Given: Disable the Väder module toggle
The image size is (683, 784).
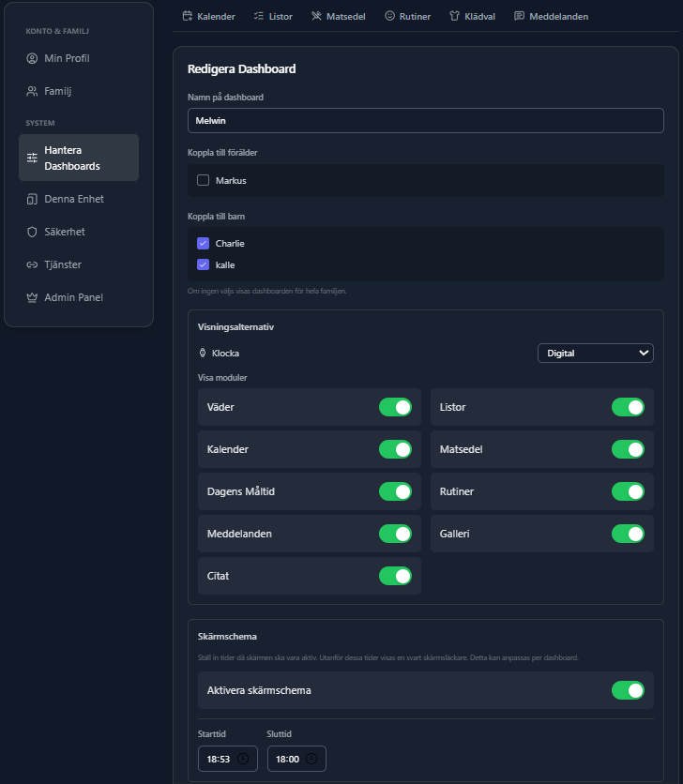Looking at the screenshot, I should (395, 407).
